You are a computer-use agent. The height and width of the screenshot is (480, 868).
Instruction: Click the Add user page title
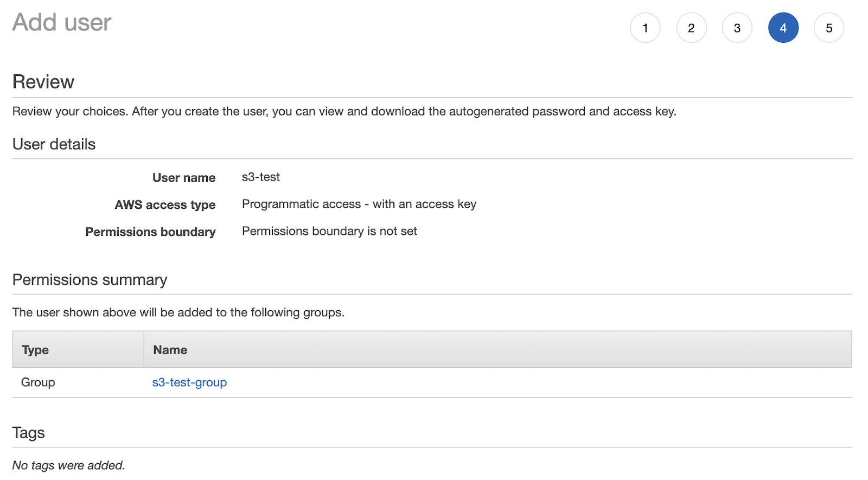tap(62, 22)
